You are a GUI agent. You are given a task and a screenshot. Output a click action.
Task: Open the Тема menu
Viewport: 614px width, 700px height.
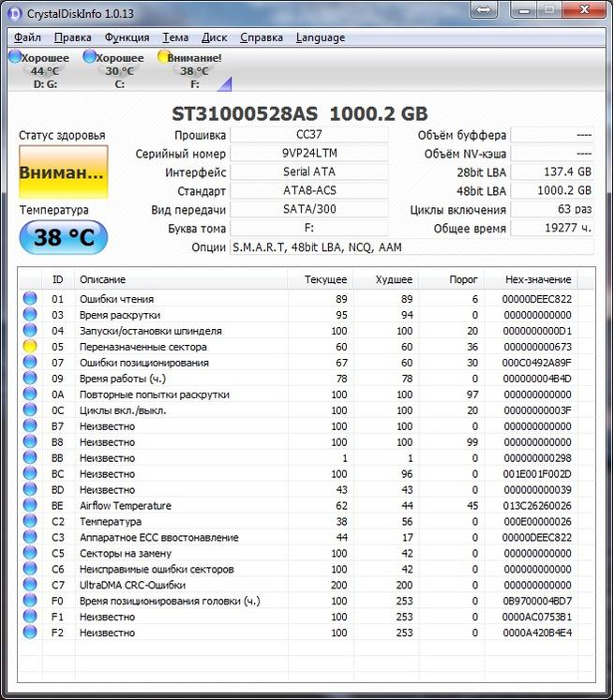(175, 37)
